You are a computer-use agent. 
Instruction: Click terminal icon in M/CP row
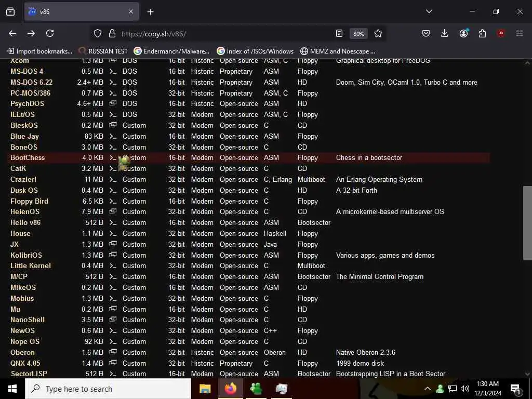(113, 277)
